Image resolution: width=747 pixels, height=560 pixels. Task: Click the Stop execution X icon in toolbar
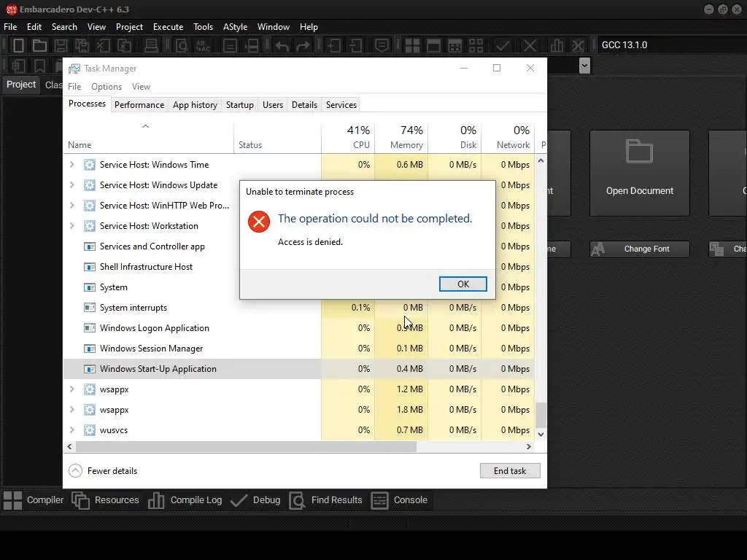(x=530, y=45)
